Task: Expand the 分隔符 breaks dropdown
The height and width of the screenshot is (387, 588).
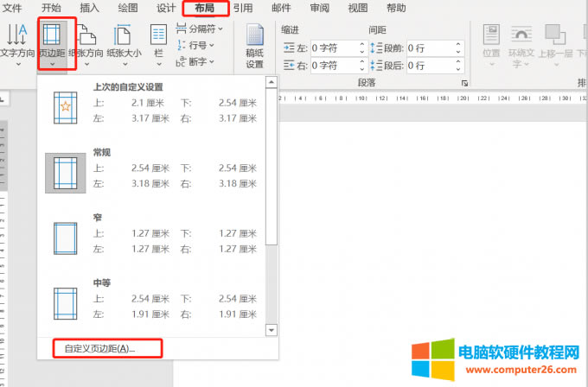Action: pyautogui.click(x=200, y=29)
